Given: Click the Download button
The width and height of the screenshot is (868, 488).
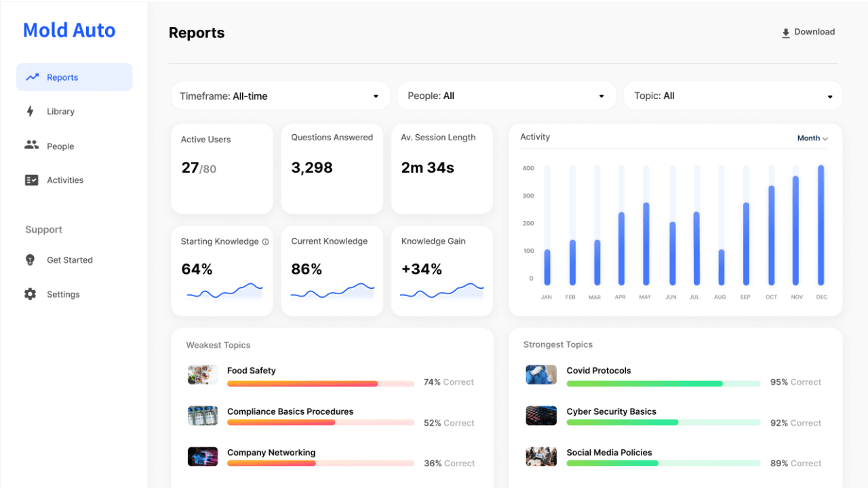Looking at the screenshot, I should click(x=808, y=32).
